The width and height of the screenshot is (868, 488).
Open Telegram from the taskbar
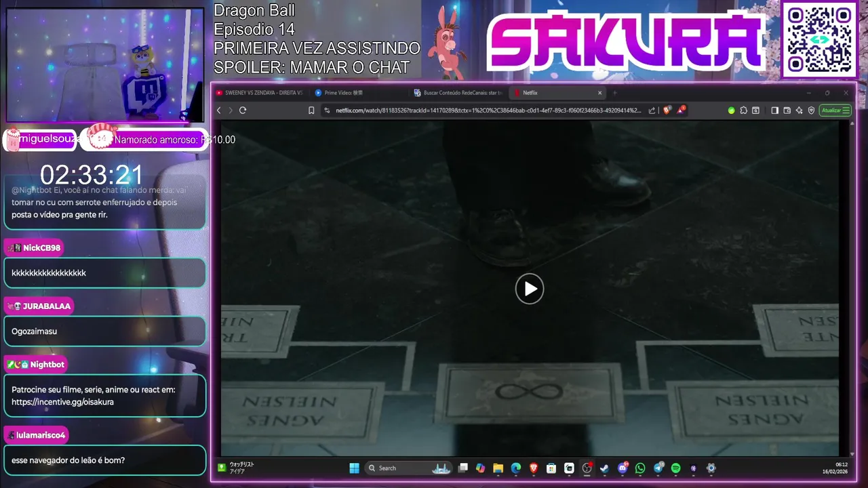(658, 468)
